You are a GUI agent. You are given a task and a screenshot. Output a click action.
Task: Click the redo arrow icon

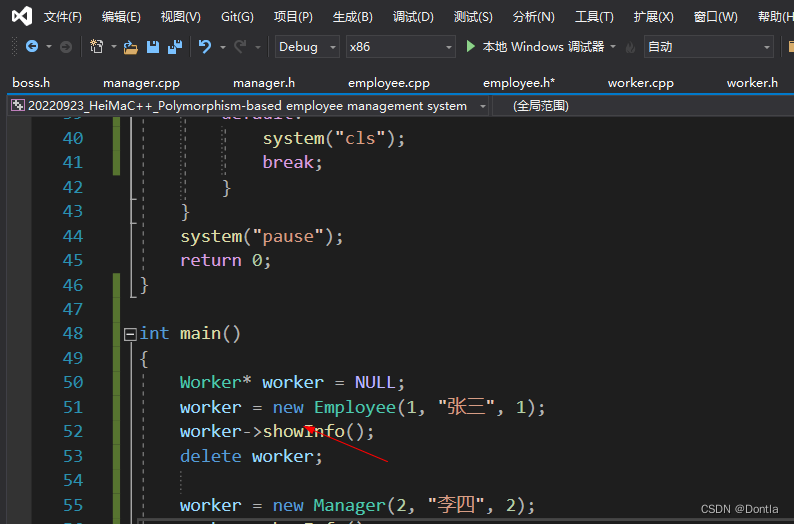click(x=240, y=47)
